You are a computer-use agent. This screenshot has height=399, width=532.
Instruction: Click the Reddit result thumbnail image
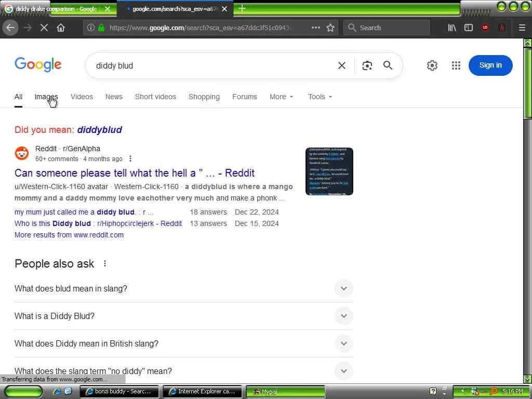point(329,171)
